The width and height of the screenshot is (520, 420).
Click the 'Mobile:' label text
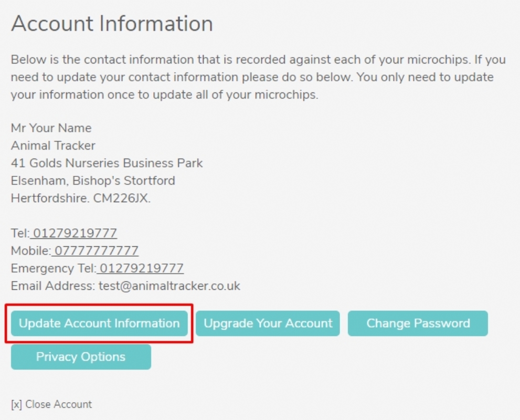[x=31, y=251]
